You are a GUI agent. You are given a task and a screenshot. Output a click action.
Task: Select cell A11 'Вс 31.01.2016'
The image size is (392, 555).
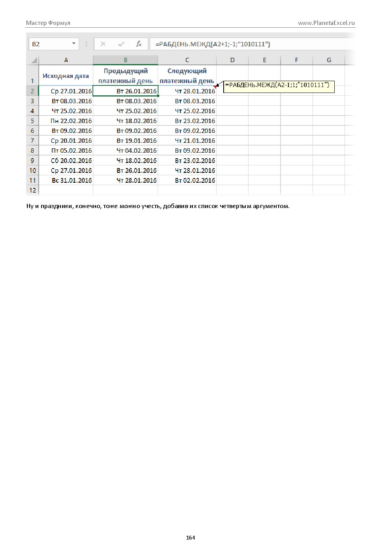[66, 180]
